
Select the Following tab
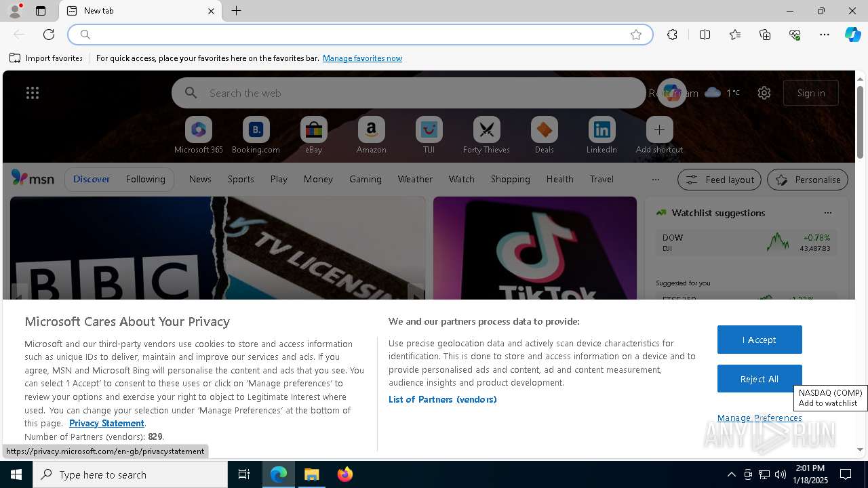145,179
